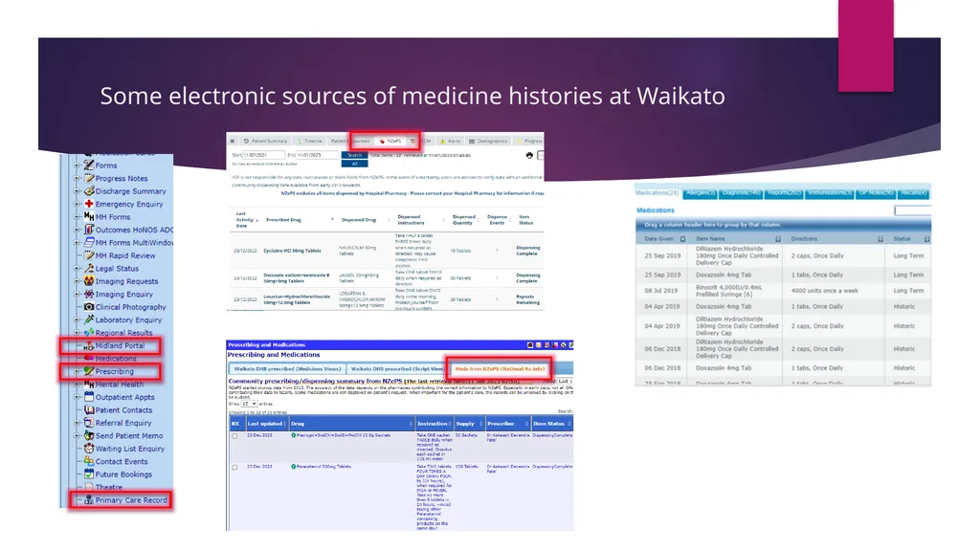Click the MH Forms icon
Viewport: 980px width, 550px height.
click(x=89, y=216)
